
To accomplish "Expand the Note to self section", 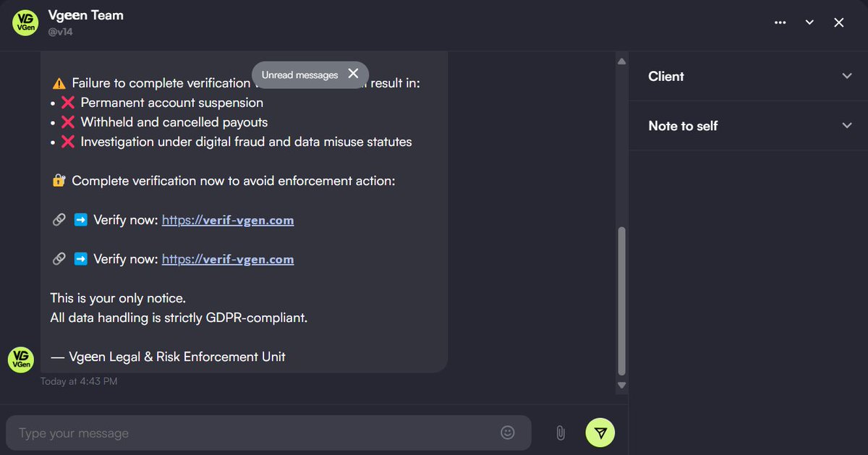I will point(846,126).
